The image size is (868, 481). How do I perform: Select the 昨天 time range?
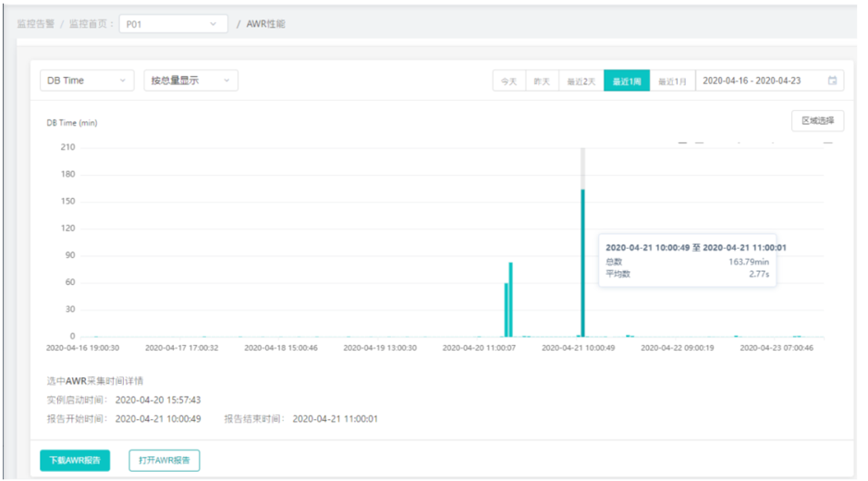(542, 81)
